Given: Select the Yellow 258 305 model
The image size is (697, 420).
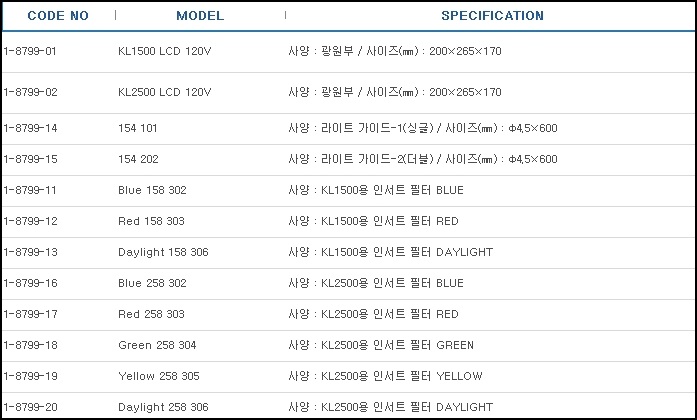Looking at the screenshot, I should [159, 376].
